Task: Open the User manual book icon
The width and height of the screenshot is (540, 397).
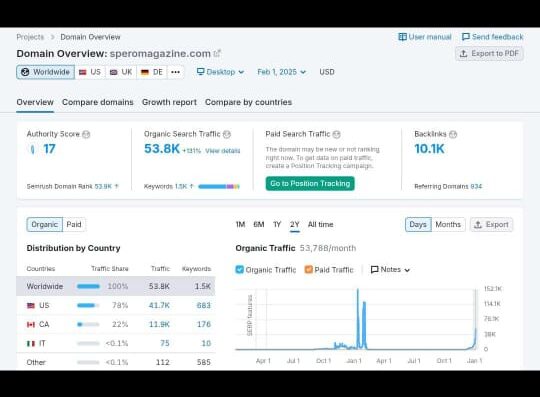Action: pos(402,37)
